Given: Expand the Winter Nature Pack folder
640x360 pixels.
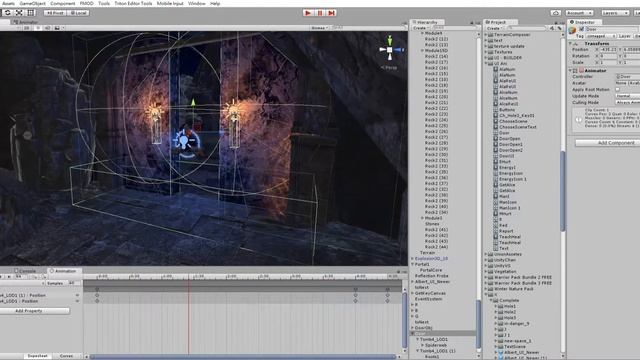Looking at the screenshot, I should click(x=486, y=289).
